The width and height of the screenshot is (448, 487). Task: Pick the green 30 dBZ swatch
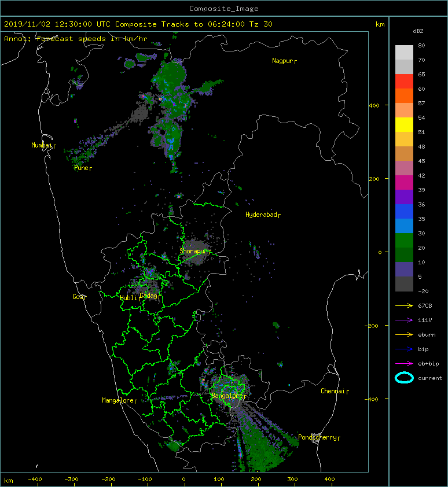(x=404, y=240)
